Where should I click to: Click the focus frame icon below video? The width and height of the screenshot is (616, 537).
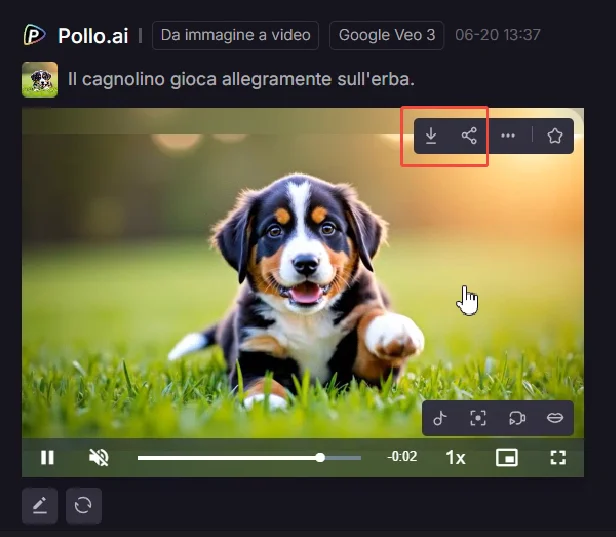point(478,418)
